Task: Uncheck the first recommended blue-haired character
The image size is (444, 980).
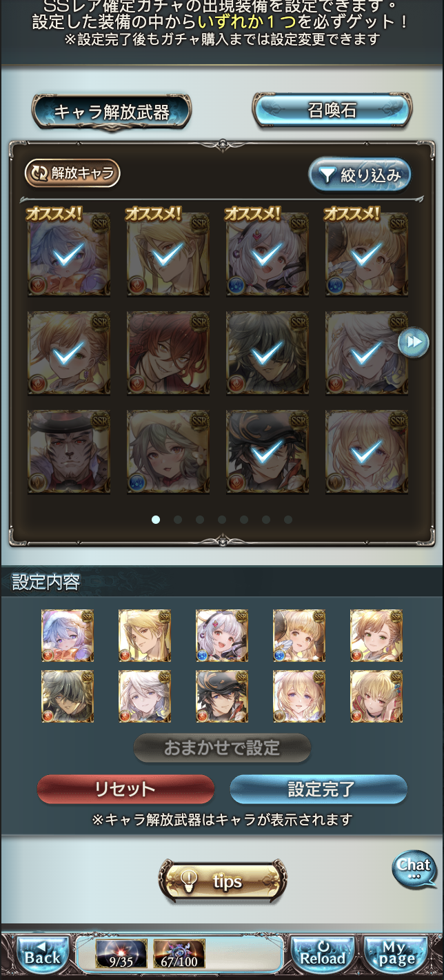Action: point(68,255)
